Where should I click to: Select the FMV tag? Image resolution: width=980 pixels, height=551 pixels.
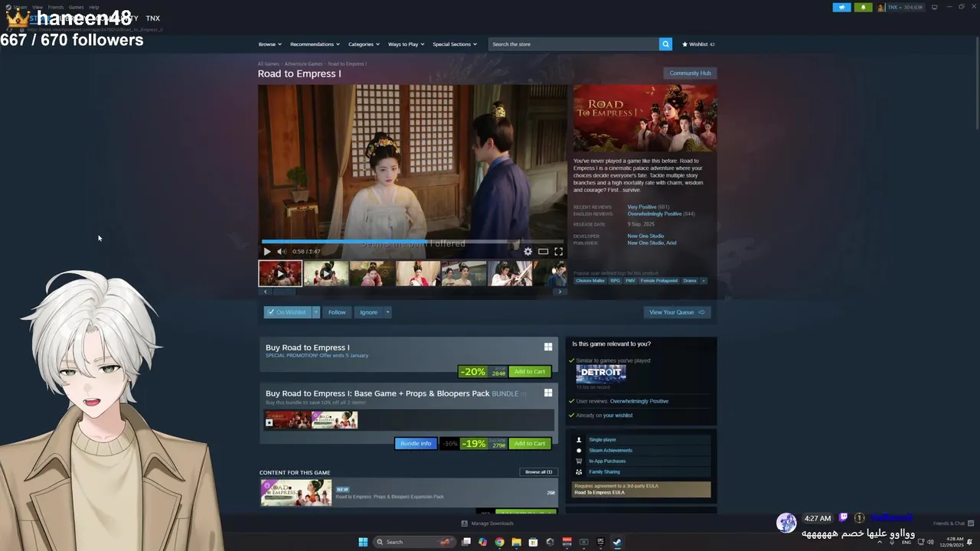click(630, 281)
